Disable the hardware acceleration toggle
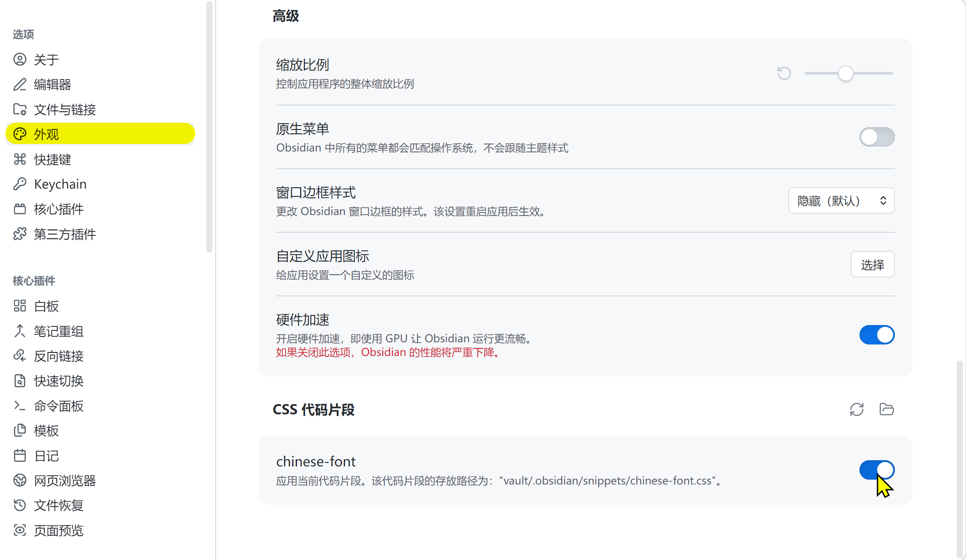 click(x=877, y=335)
